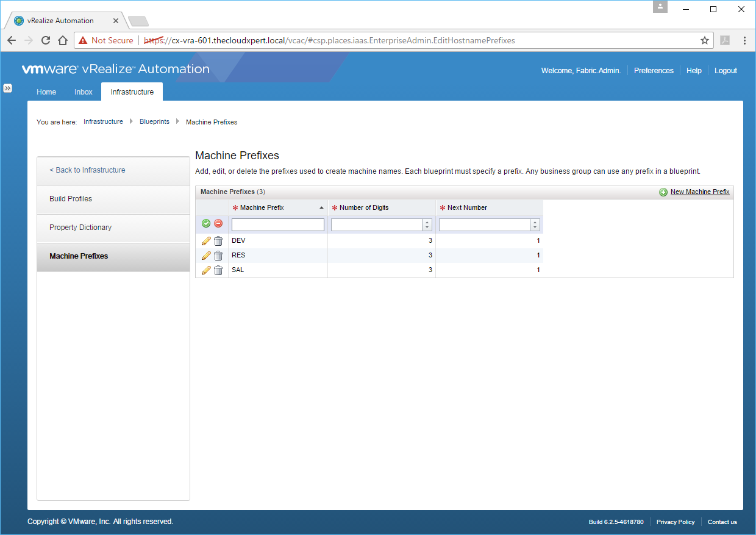Open Build Profiles in sidebar
756x535 pixels.
tap(71, 199)
